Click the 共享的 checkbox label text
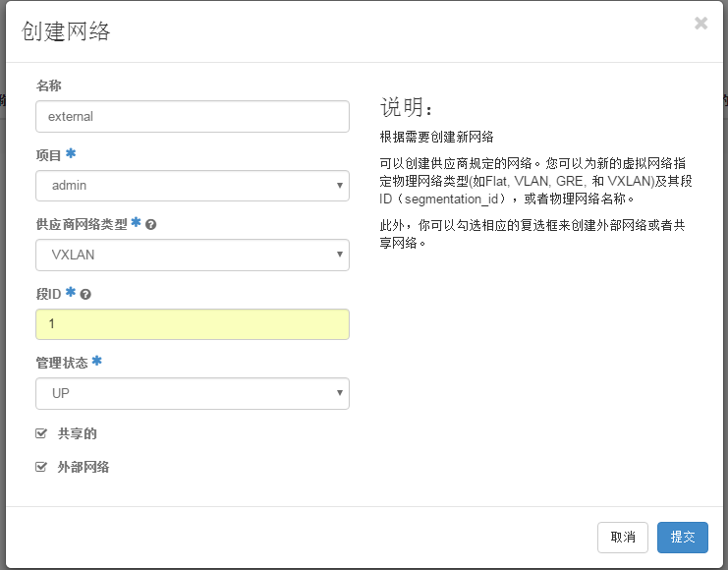This screenshot has height=570, width=728. tap(77, 433)
